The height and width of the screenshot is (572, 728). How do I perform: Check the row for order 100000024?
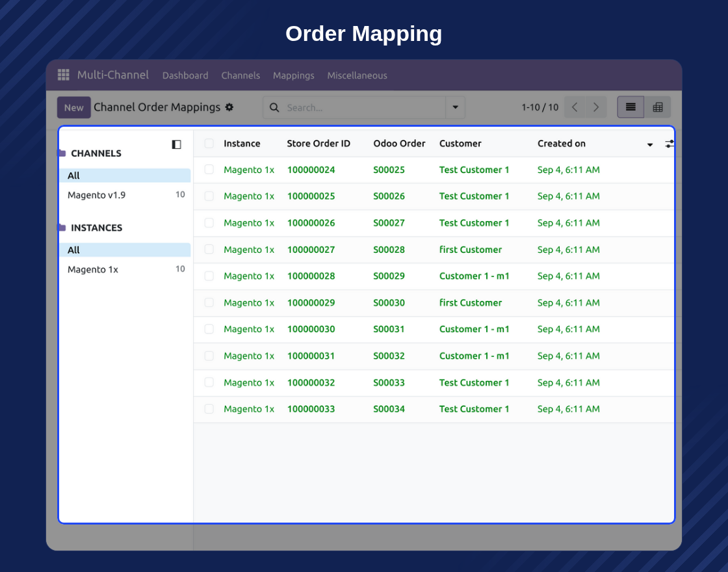[209, 170]
